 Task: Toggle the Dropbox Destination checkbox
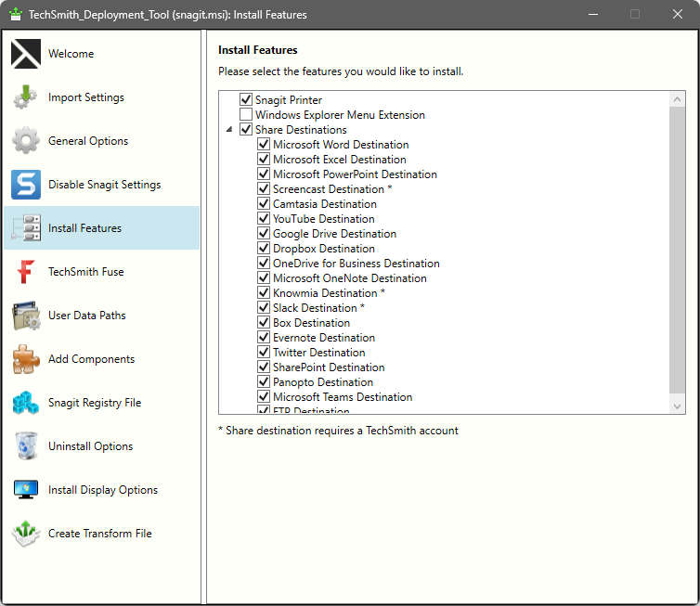pyautogui.click(x=264, y=249)
